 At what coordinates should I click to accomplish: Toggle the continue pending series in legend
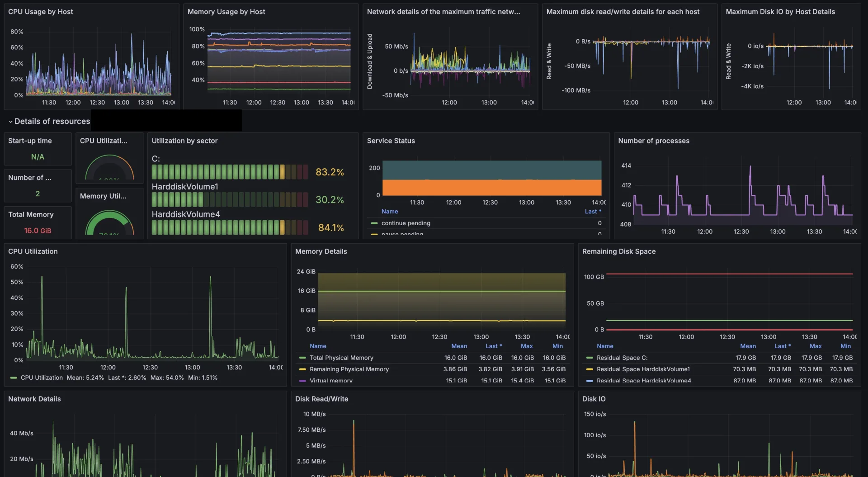(x=406, y=223)
